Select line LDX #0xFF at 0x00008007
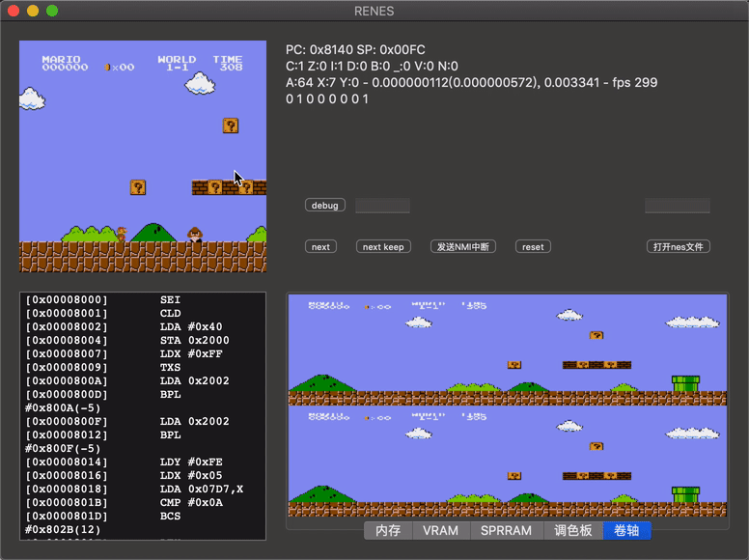 [x=124, y=353]
